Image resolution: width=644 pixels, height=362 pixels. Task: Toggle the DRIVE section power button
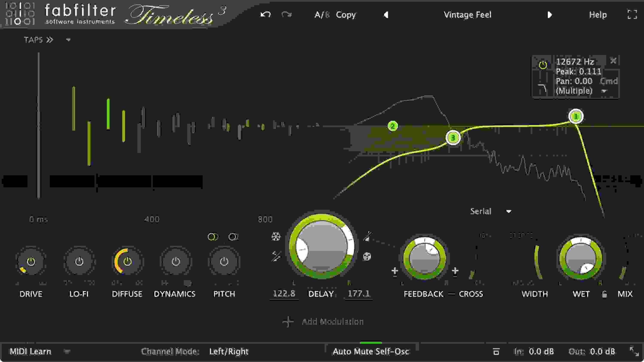click(x=31, y=262)
